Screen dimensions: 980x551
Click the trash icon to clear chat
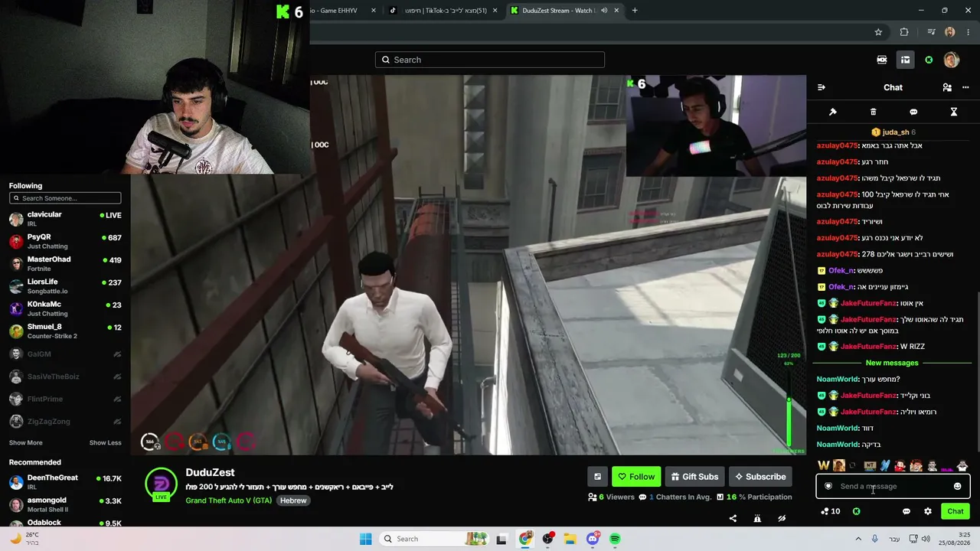pos(874,112)
